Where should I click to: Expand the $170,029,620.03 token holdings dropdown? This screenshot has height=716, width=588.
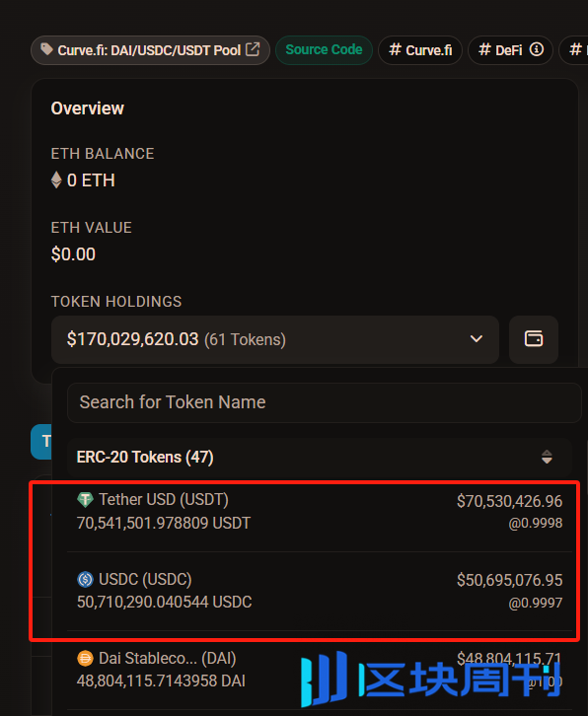pos(275,339)
